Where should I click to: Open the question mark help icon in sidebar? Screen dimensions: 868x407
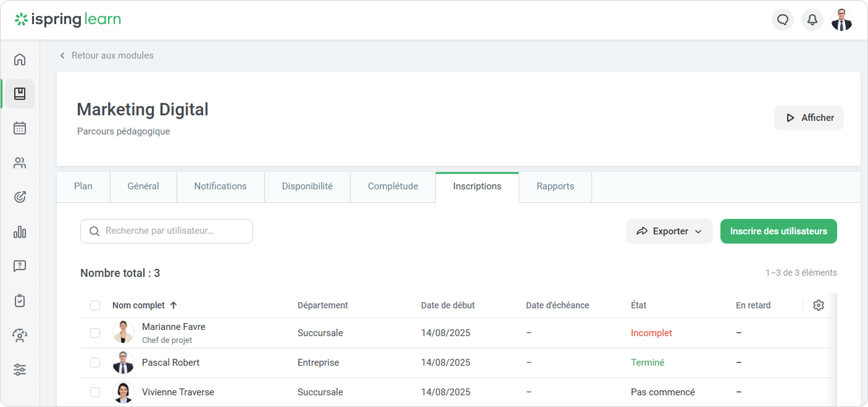click(20, 266)
